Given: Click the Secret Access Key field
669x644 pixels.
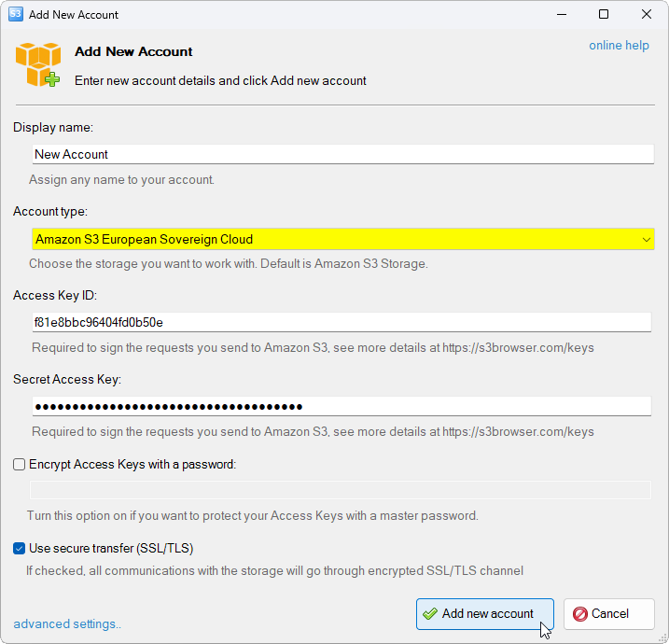Looking at the screenshot, I should pos(341,406).
